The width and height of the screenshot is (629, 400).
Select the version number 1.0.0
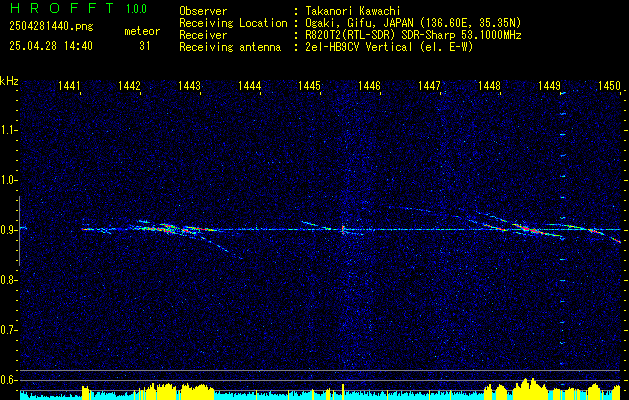[136, 9]
